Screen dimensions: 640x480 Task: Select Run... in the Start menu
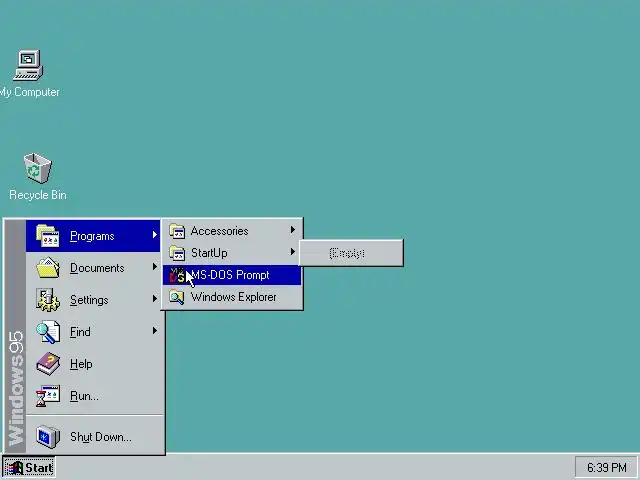[x=93, y=396]
